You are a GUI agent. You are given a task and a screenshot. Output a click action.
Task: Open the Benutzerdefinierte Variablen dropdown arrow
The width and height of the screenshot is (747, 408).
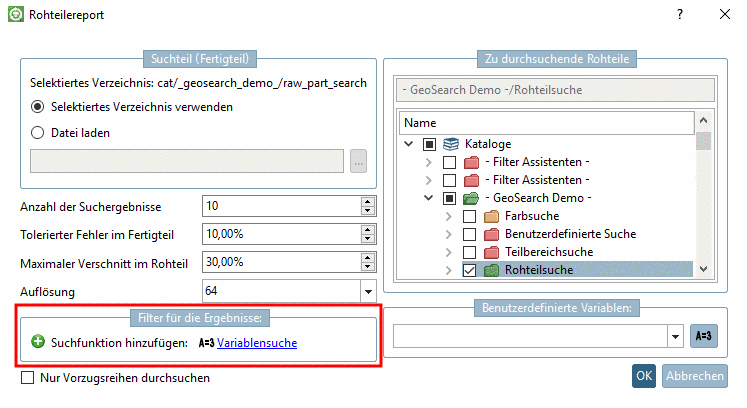click(x=675, y=337)
